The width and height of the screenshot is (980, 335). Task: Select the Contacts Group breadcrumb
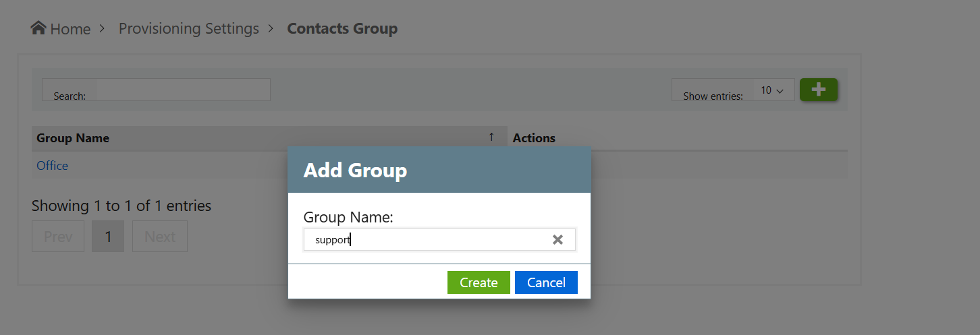point(342,29)
